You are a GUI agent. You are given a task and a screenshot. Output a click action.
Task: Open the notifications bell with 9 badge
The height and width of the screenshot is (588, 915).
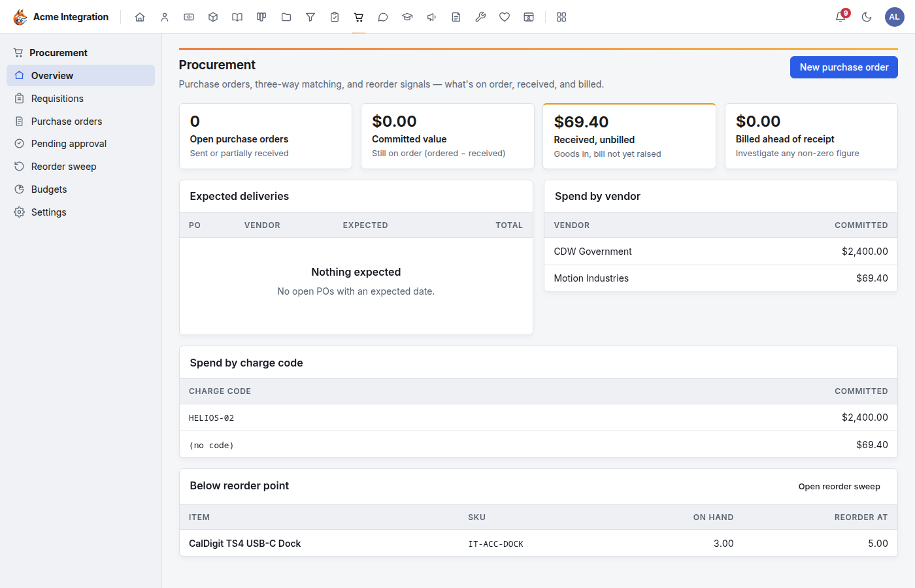point(841,17)
